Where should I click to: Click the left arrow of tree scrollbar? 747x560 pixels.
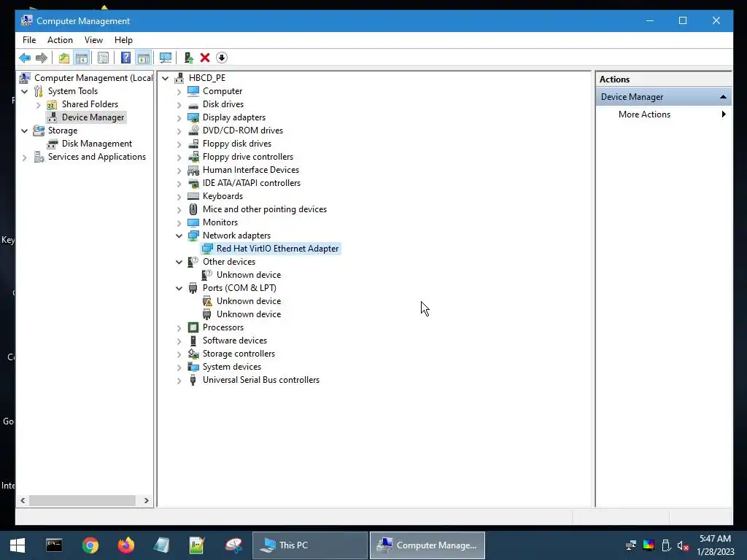pyautogui.click(x=23, y=500)
